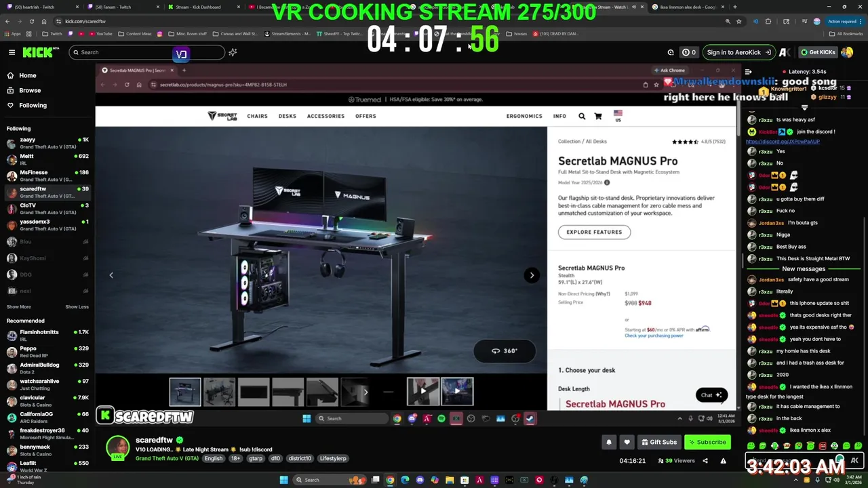Open zaayy's channel in Following list

click(x=47, y=143)
